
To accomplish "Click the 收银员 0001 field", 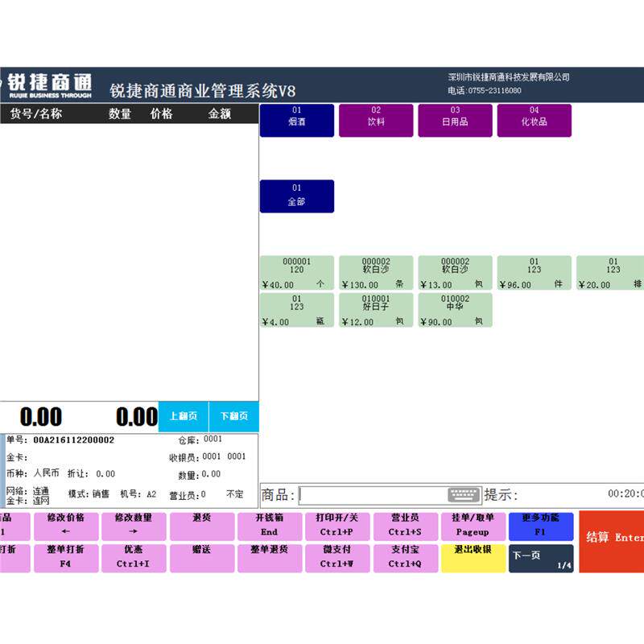I will coord(208,456).
